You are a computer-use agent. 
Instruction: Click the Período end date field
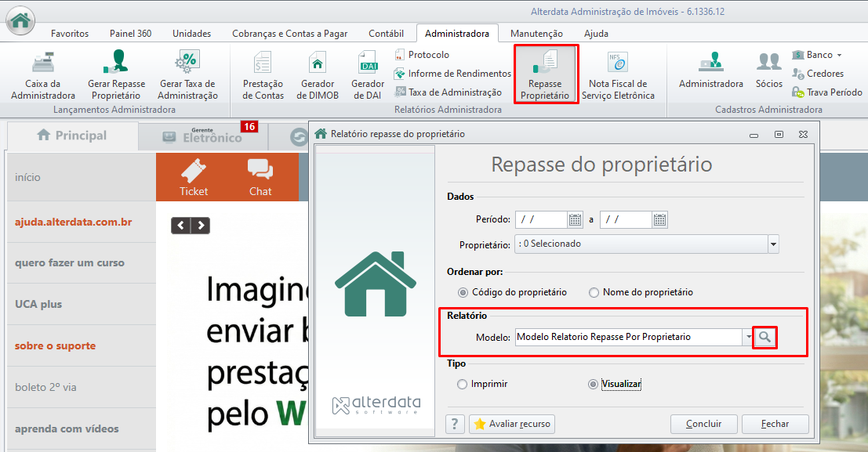tap(626, 219)
